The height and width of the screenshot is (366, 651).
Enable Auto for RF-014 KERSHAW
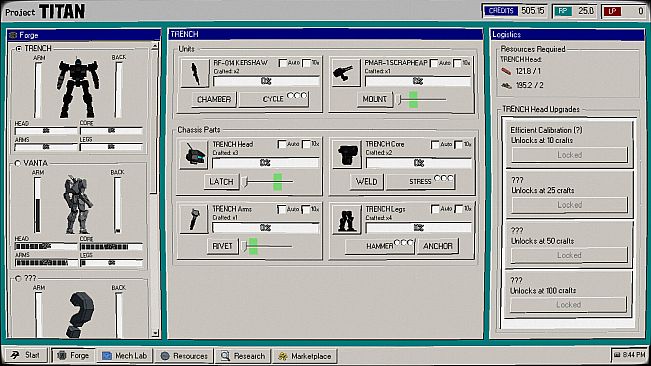(283, 63)
